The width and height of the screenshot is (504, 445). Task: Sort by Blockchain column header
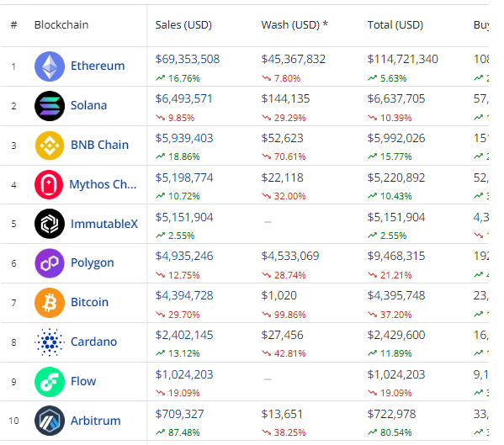tap(61, 24)
